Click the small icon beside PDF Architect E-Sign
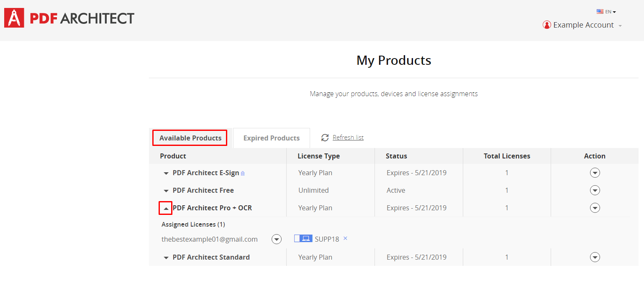The height and width of the screenshot is (296, 644). [243, 174]
